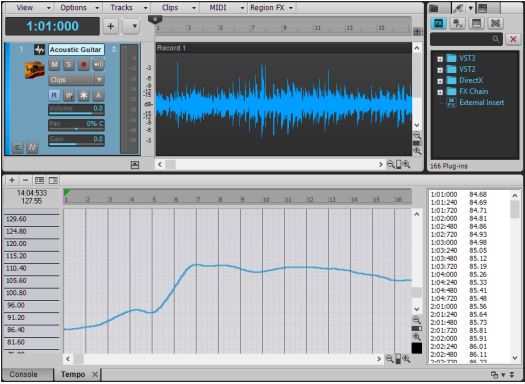525x384 pixels.
Task: Zoom out vertically in Tempo view
Action: (417, 319)
